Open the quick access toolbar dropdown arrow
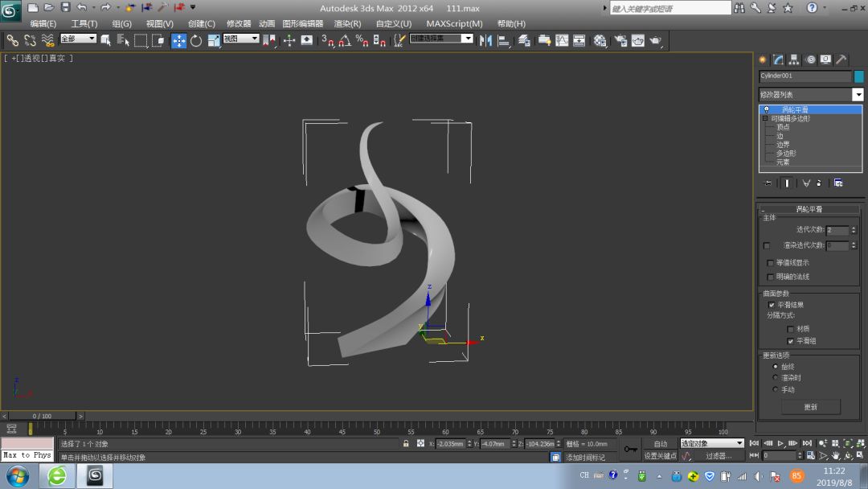Viewport: 868px width, 489px height. click(193, 7)
